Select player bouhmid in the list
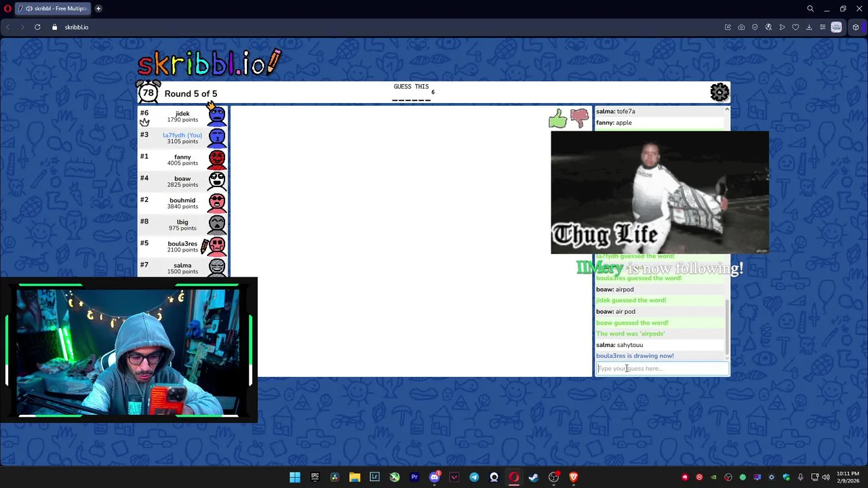Viewport: 868px width, 488px height. [x=183, y=203]
